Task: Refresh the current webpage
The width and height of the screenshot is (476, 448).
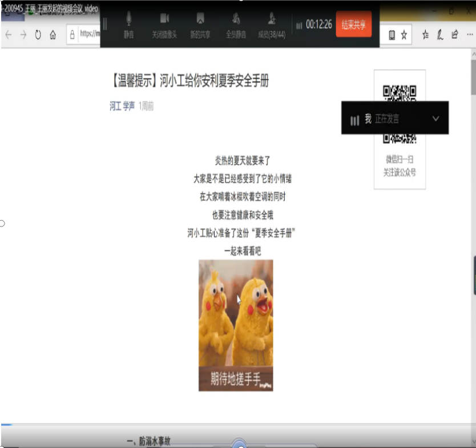Action: [37, 34]
